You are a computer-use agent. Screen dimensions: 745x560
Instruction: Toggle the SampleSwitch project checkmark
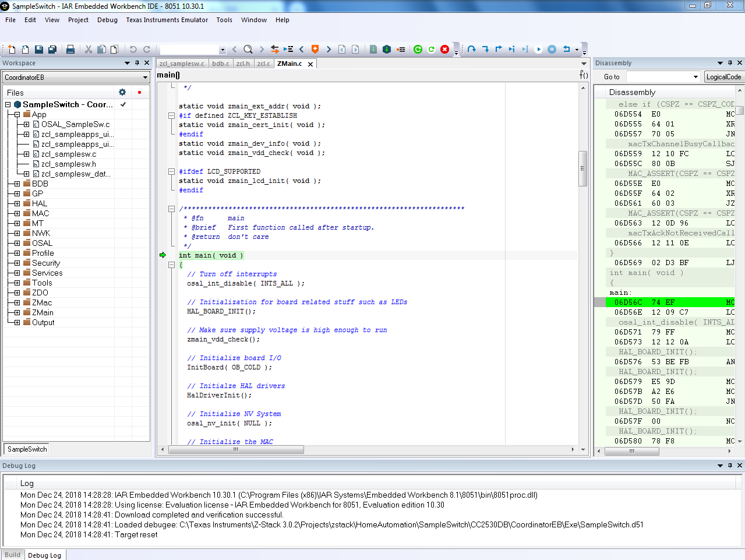coord(123,104)
